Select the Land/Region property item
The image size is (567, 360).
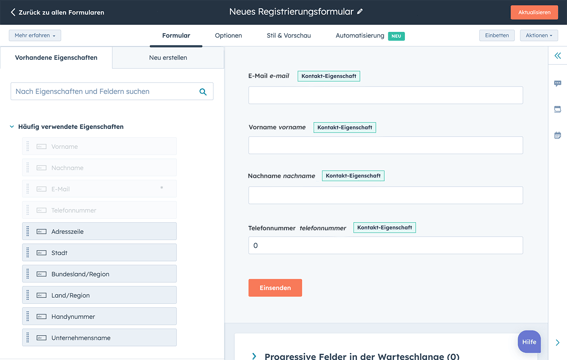(99, 295)
